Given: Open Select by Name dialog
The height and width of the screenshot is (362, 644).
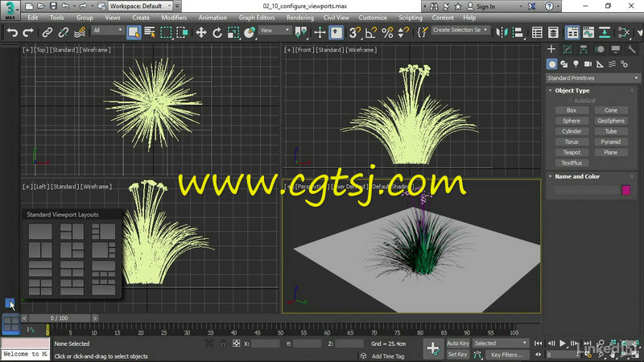Looking at the screenshot, I should click(x=150, y=32).
